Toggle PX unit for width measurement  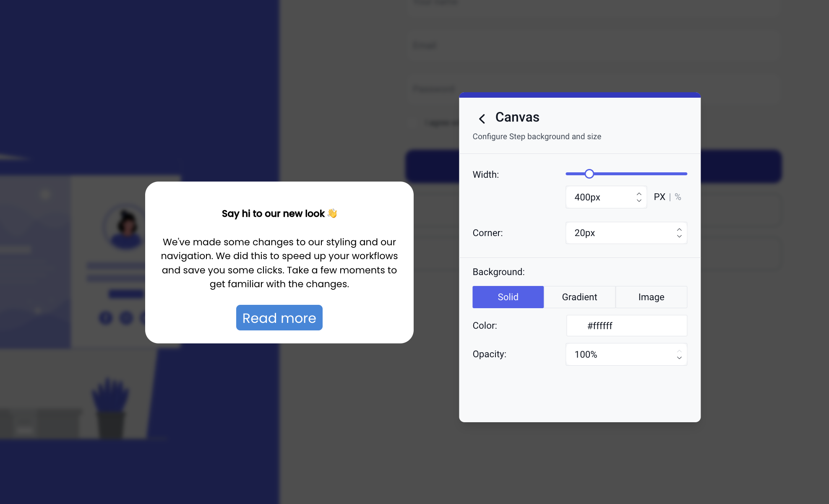[x=660, y=196]
